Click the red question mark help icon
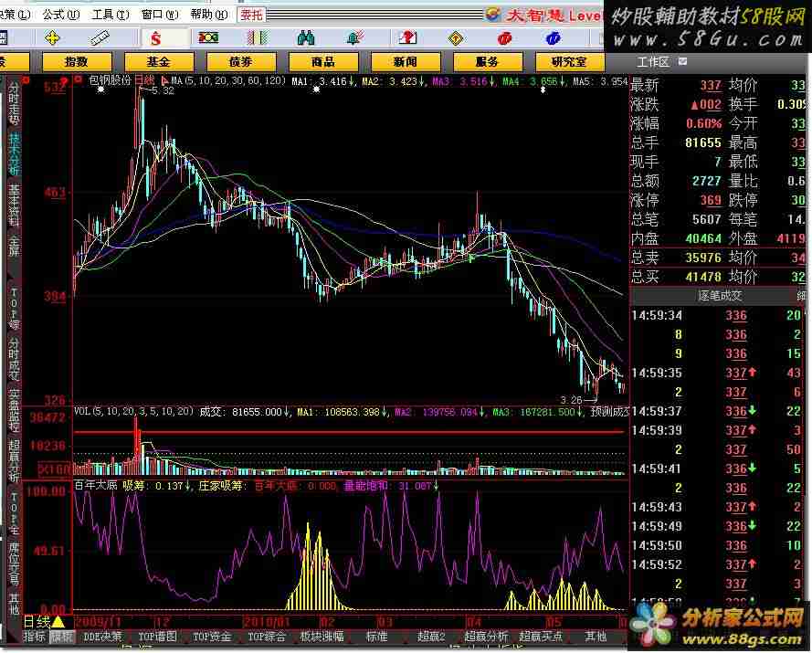This screenshot has width=812, height=653. point(407,37)
